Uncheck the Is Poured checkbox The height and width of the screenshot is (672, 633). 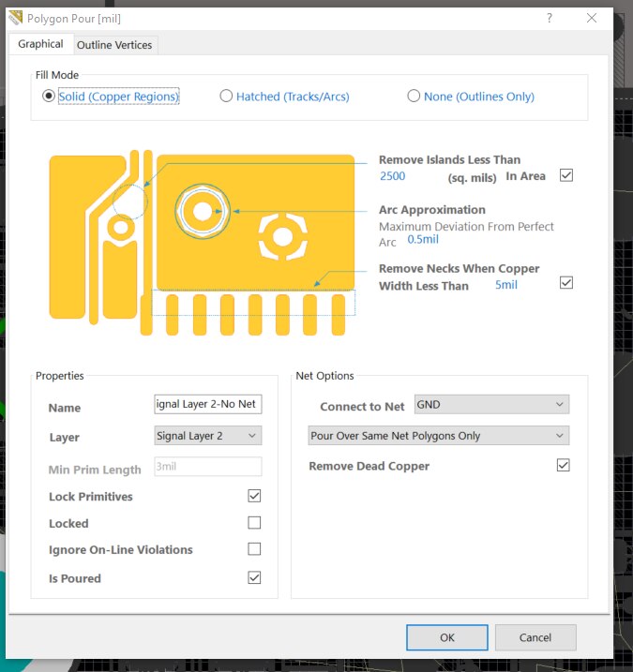pyautogui.click(x=254, y=577)
